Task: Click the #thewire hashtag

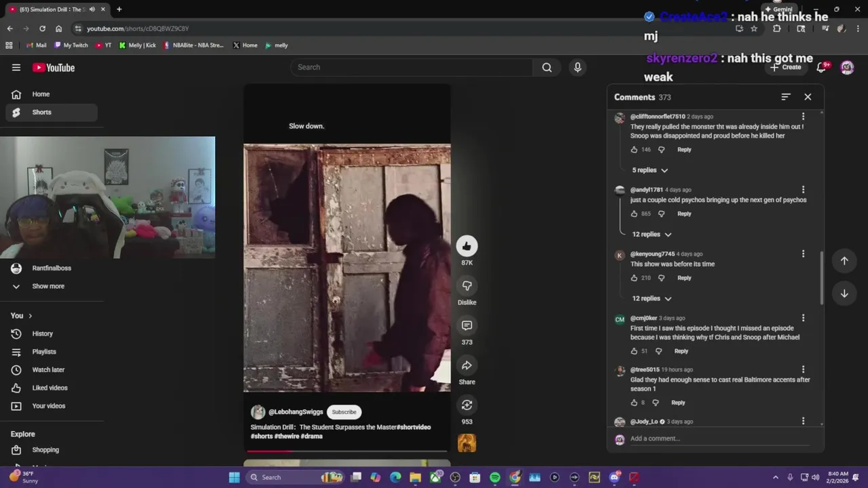Action: tap(286, 436)
